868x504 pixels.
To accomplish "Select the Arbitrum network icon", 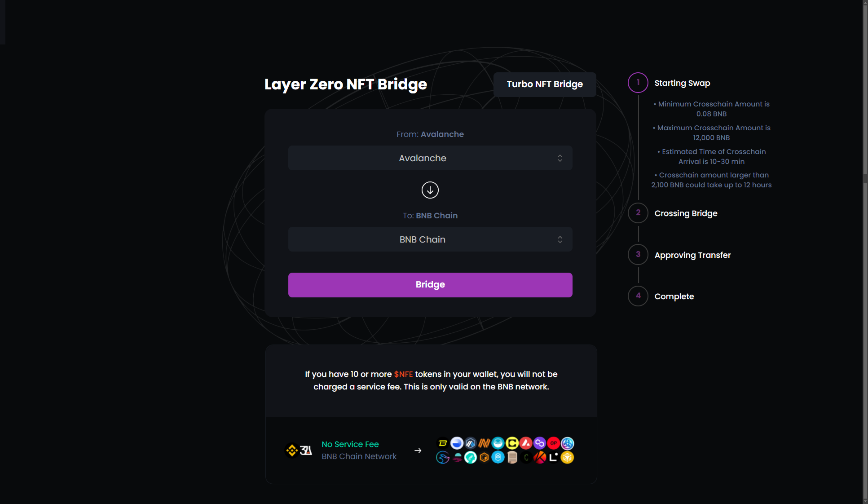I will (470, 443).
